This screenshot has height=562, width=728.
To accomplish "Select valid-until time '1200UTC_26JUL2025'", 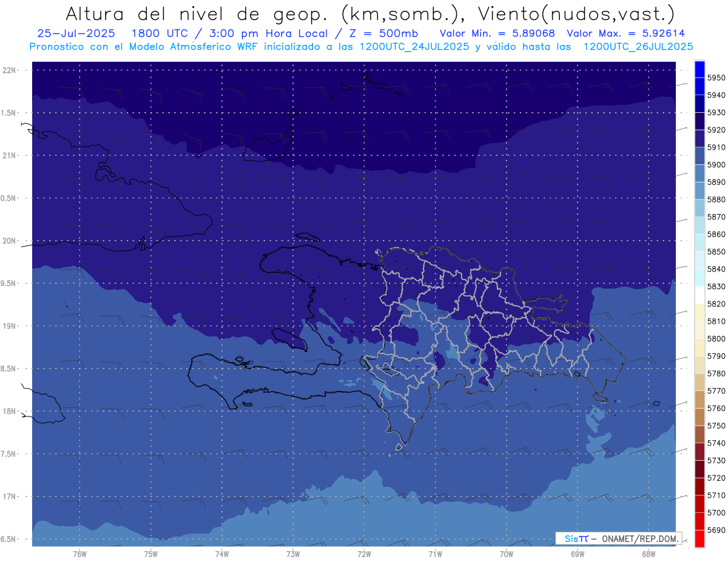I will pyautogui.click(x=638, y=46).
